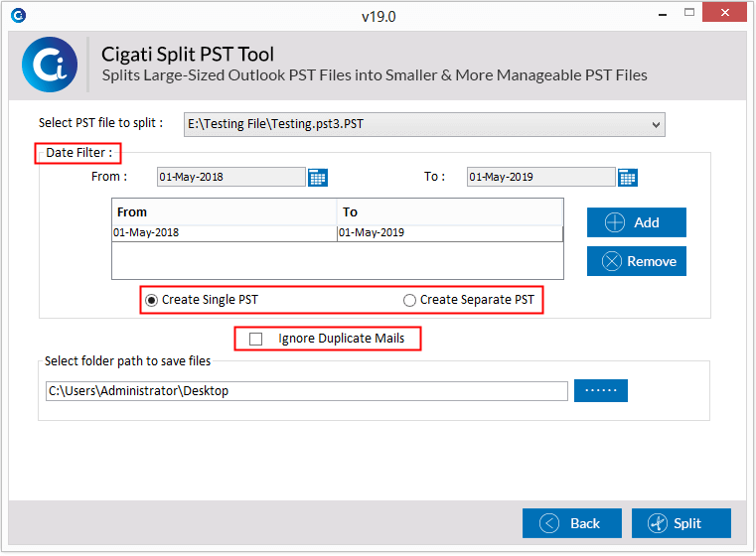
Task: Click the Split button
Action: [681, 523]
